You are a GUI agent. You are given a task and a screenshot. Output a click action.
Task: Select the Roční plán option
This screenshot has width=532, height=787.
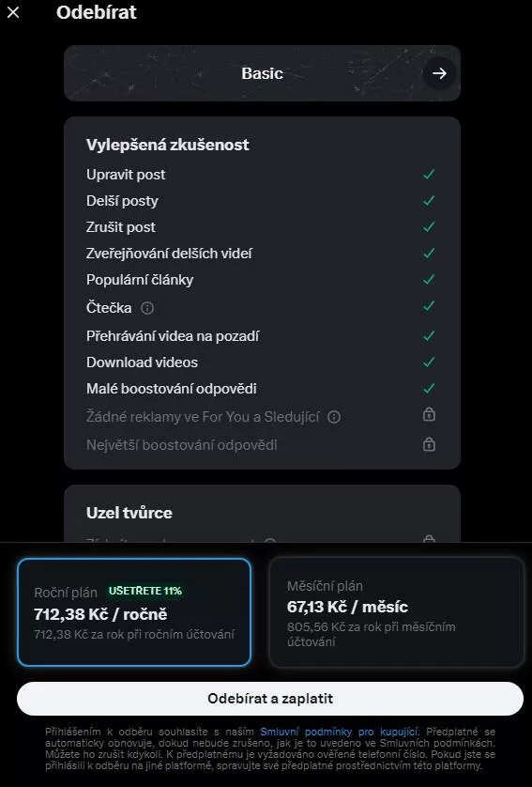coord(134,612)
